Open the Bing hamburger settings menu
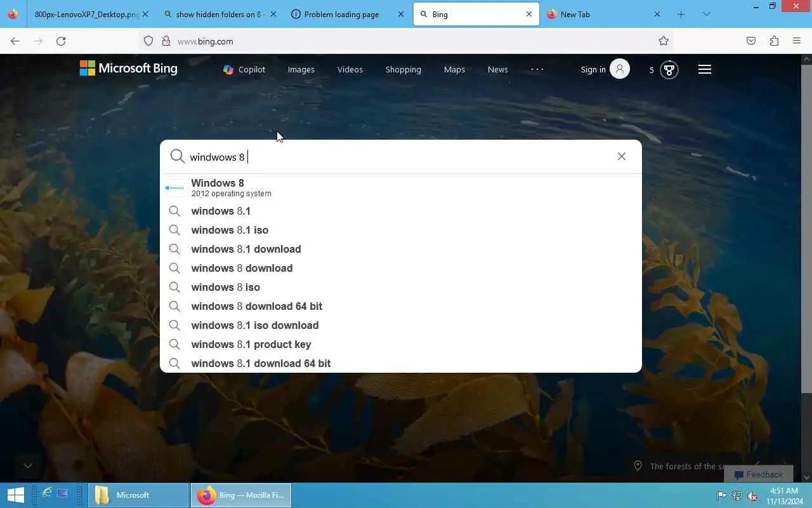Image resolution: width=812 pixels, height=508 pixels. 705,69
